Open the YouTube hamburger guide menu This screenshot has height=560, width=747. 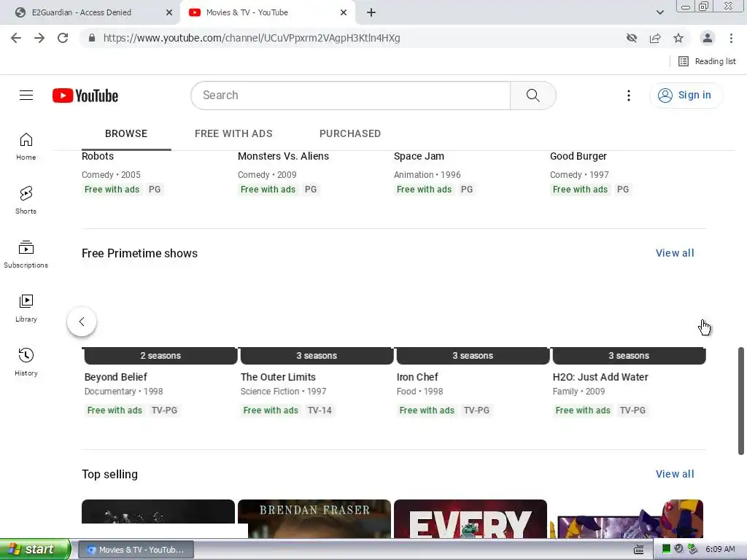[26, 96]
